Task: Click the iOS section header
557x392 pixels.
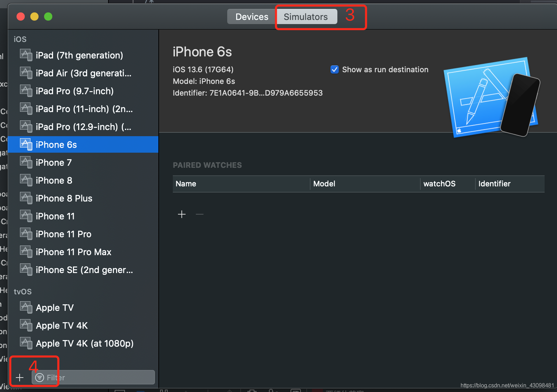Action: pyautogui.click(x=20, y=39)
